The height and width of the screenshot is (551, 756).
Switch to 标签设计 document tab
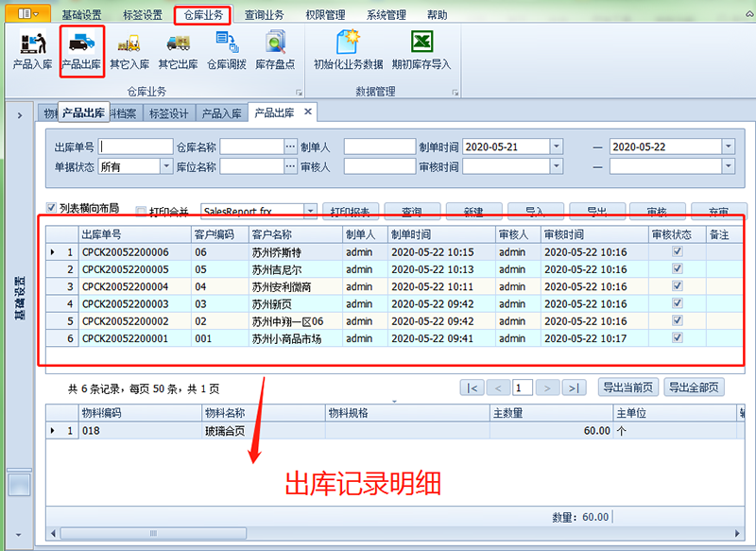(169, 113)
